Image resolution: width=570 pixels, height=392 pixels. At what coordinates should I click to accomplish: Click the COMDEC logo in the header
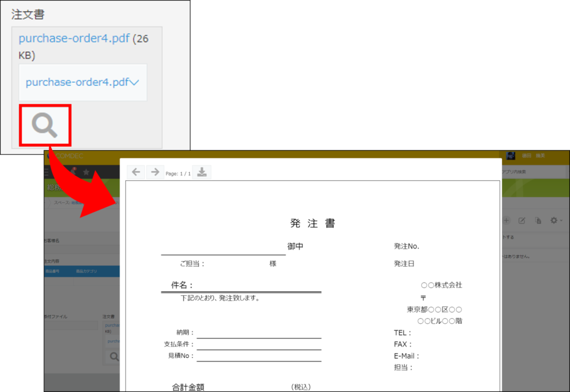point(70,156)
